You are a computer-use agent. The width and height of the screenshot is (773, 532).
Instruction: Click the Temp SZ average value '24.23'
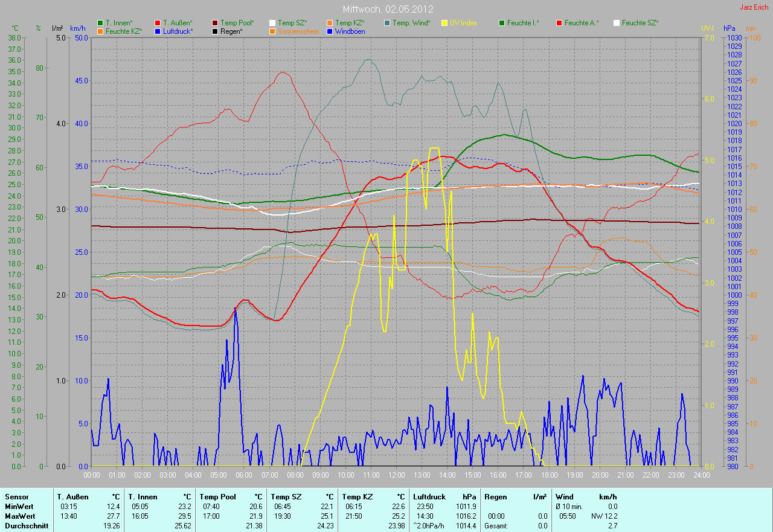point(325,526)
